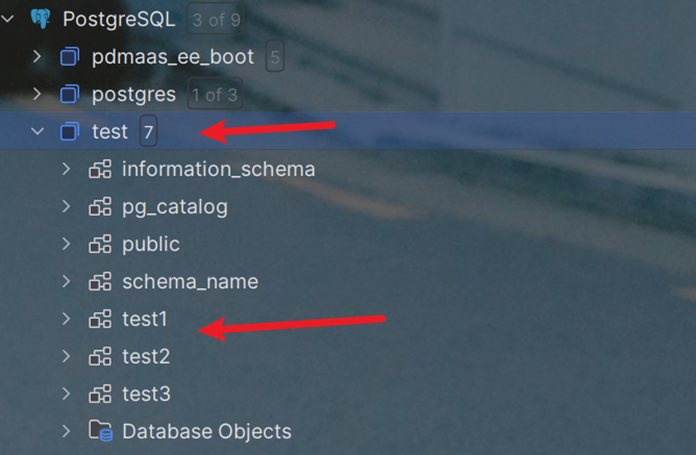Click the '7' schema count badge on test
Screen dimensions: 696x455
pyautogui.click(x=148, y=132)
